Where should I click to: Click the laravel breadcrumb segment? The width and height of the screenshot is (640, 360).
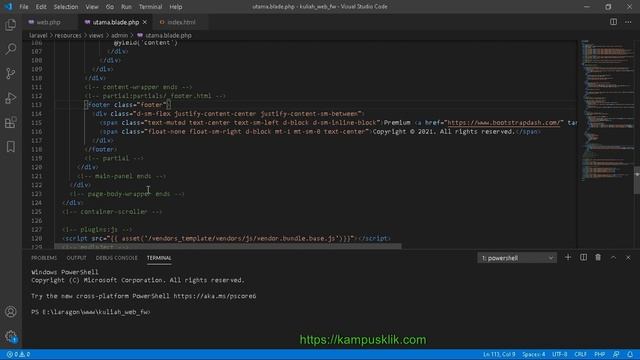(38, 36)
